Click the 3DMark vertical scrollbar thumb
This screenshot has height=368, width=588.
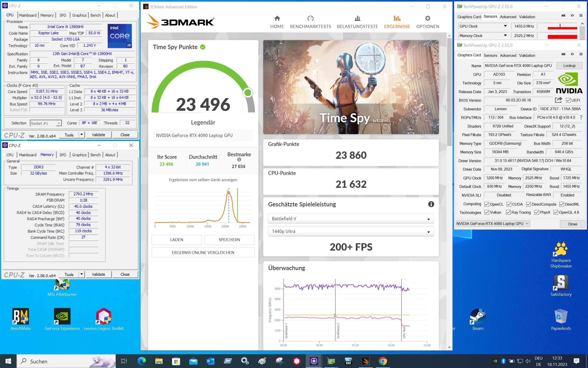[449, 92]
